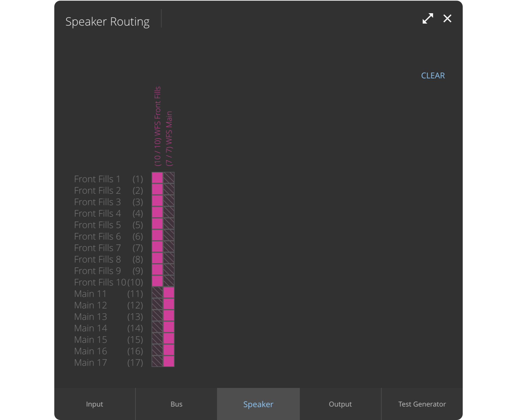Click the Front Fills 8 row label
The height and width of the screenshot is (420, 517).
97,259
